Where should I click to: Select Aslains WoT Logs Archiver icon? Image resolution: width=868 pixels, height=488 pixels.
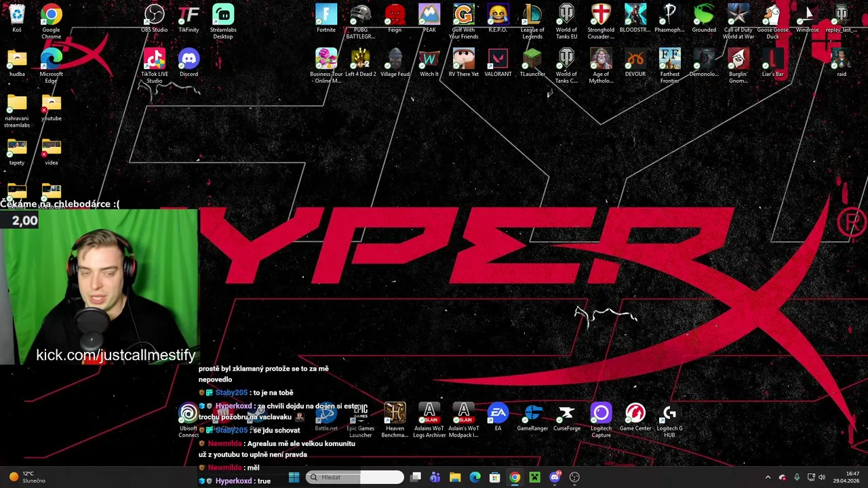tap(429, 420)
